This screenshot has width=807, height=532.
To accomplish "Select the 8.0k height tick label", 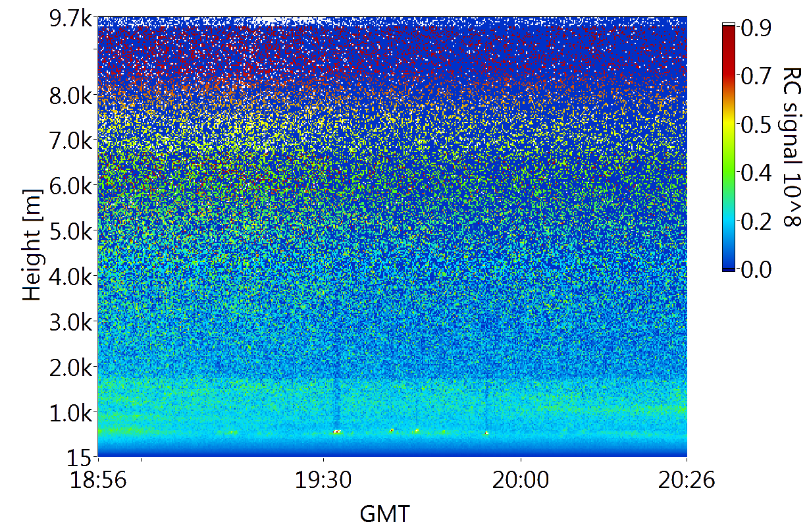I will coord(71,95).
